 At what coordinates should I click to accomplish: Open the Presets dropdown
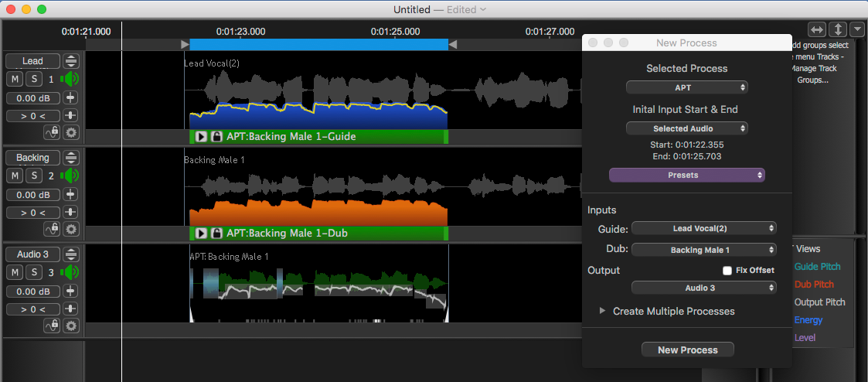coord(687,176)
